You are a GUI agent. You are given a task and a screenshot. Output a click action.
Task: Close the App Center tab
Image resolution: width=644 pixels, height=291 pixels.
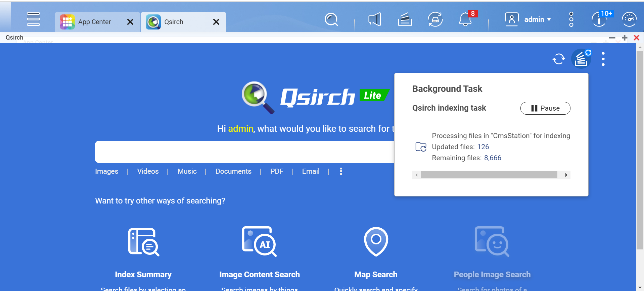point(130,22)
